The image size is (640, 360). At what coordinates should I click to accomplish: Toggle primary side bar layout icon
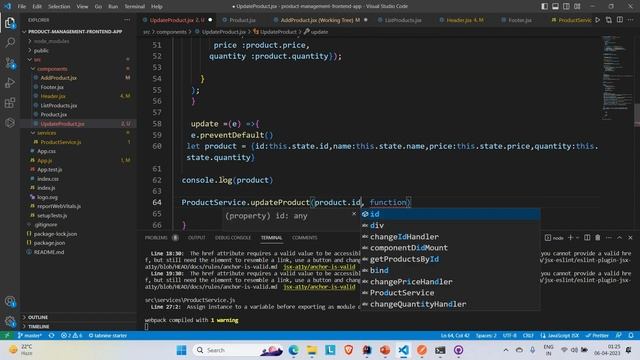coord(544,6)
